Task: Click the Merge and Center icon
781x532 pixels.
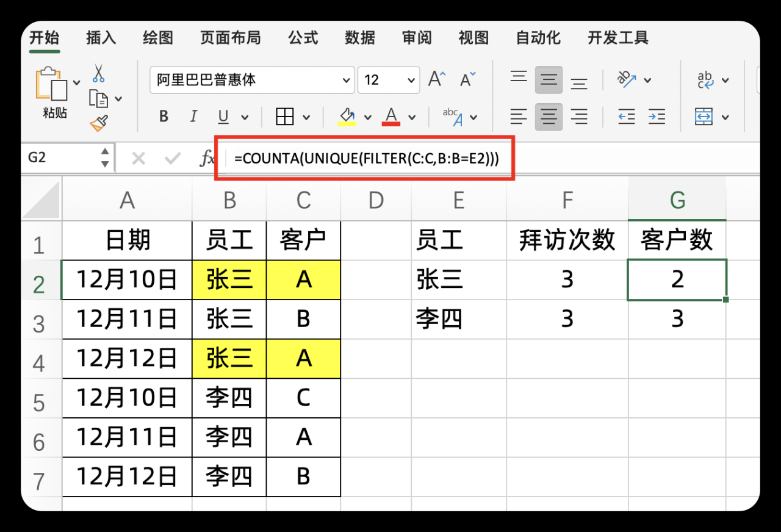Action: 705,117
